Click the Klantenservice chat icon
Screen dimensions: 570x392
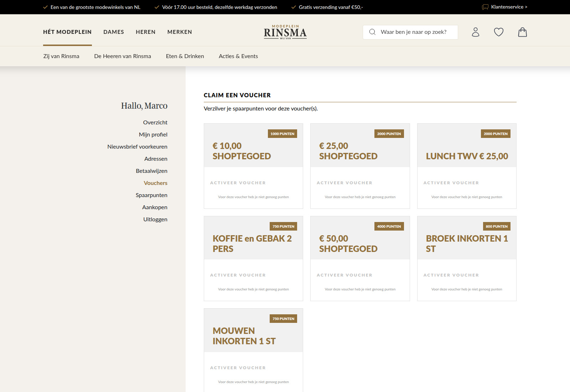click(x=485, y=7)
